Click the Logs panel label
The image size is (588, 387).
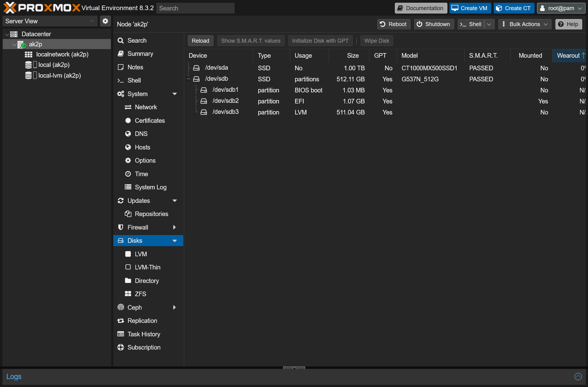point(14,377)
